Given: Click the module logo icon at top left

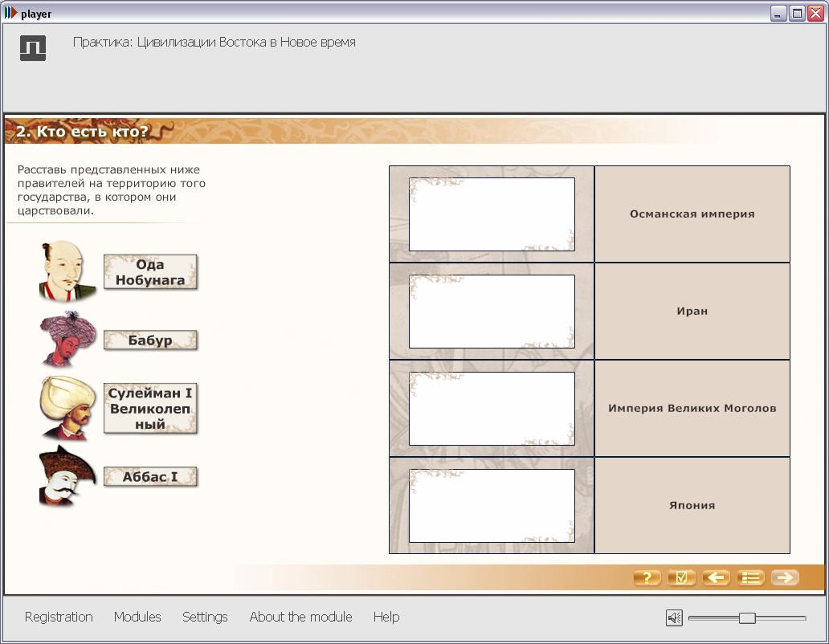Looking at the screenshot, I should tap(33, 48).
